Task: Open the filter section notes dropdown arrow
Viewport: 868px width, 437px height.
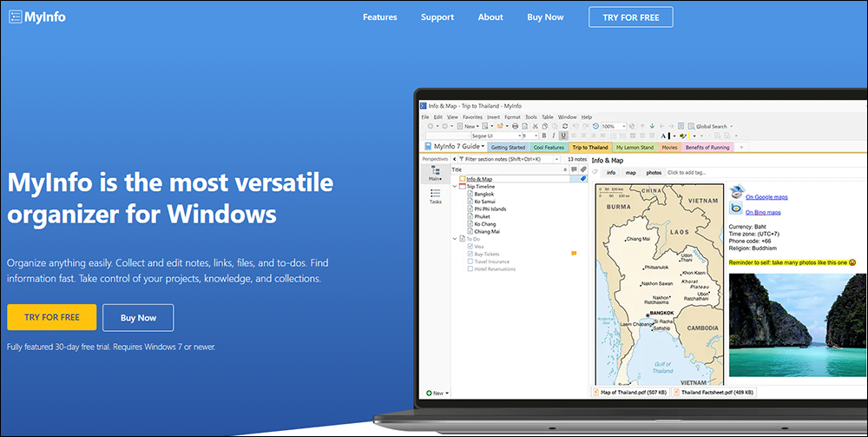Action: coord(556,159)
